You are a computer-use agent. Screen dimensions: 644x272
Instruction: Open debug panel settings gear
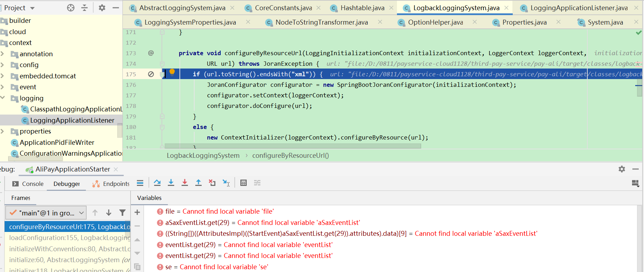pos(622,169)
